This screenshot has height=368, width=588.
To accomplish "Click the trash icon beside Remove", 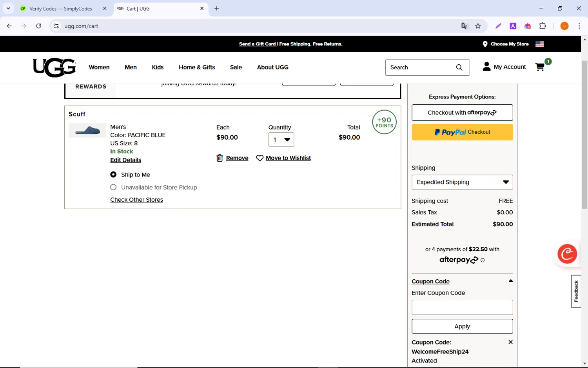I will coord(220,158).
